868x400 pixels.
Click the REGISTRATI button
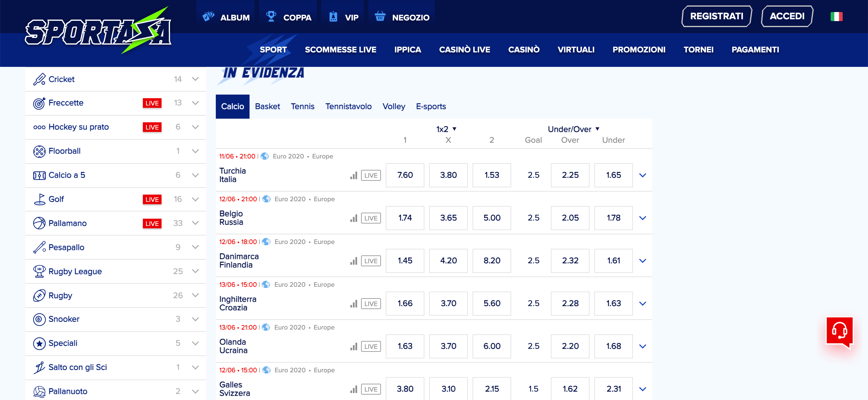[716, 15]
